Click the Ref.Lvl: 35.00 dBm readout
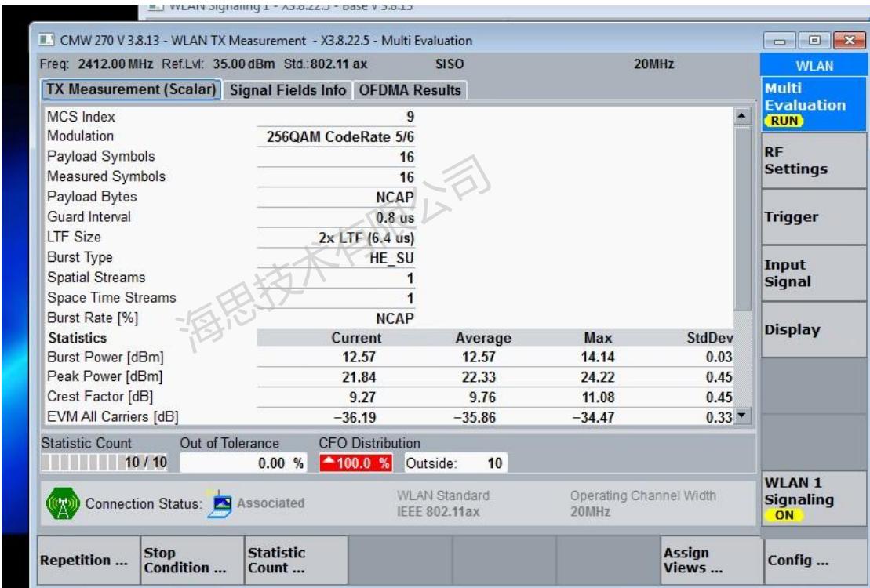Image resolution: width=870 pixels, height=588 pixels. coord(218,64)
